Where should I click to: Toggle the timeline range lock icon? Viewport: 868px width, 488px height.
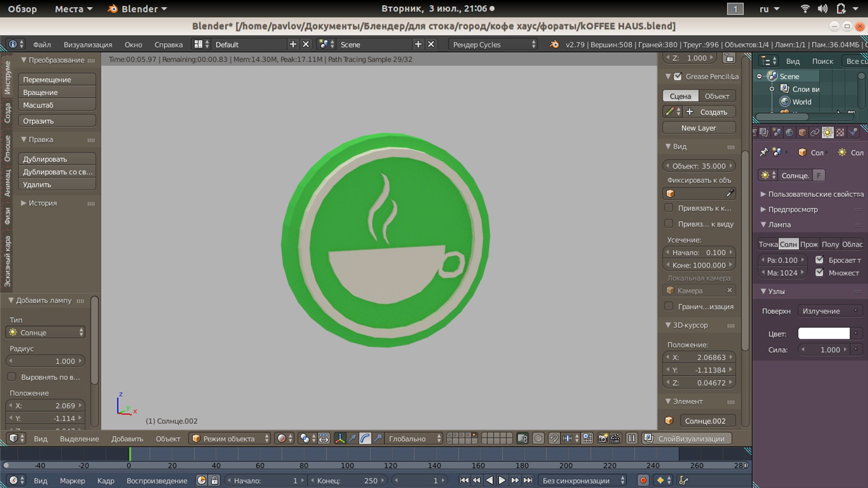[215, 480]
